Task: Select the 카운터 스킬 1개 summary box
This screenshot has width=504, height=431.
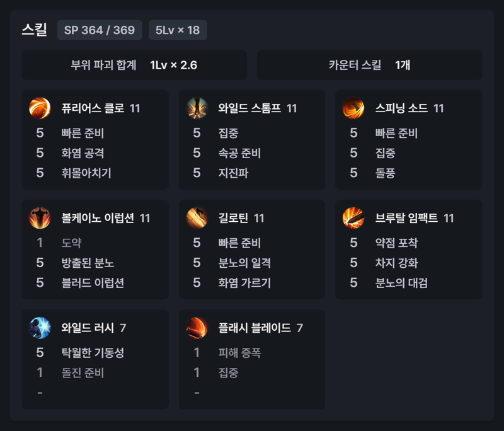Action: 369,65
